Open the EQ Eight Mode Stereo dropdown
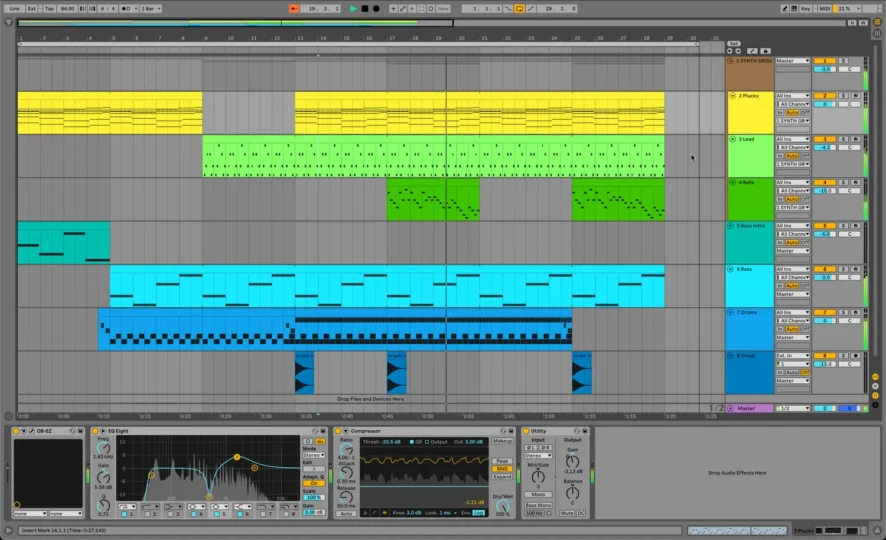Screen dimensions: 886x540 pos(314,455)
